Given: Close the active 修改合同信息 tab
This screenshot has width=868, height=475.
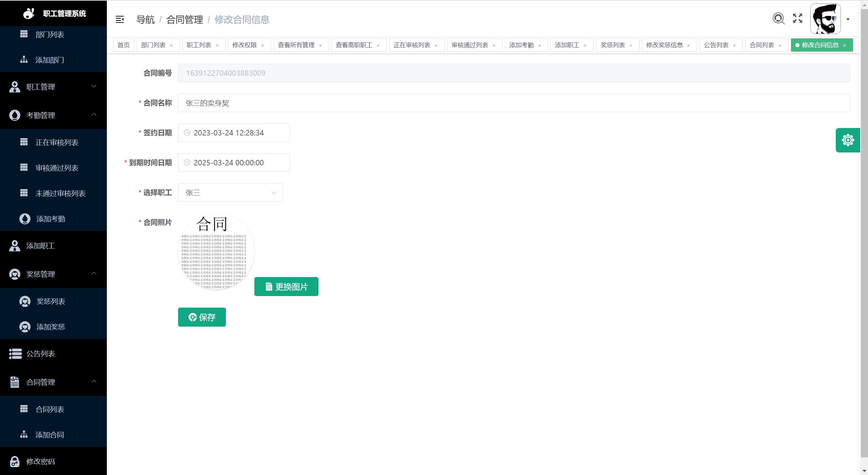Looking at the screenshot, I should click(845, 45).
